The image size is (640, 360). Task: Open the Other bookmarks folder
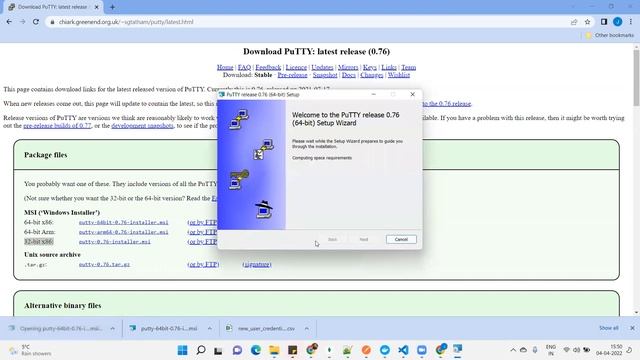pos(610,36)
